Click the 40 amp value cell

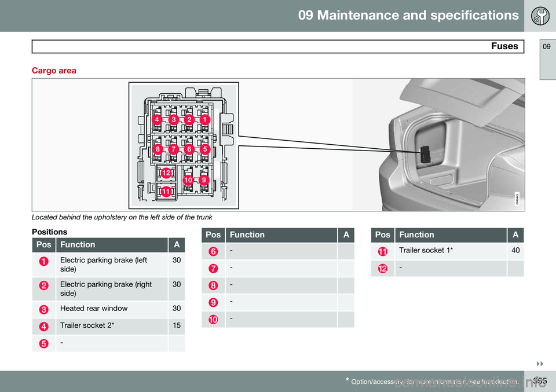[x=515, y=251]
